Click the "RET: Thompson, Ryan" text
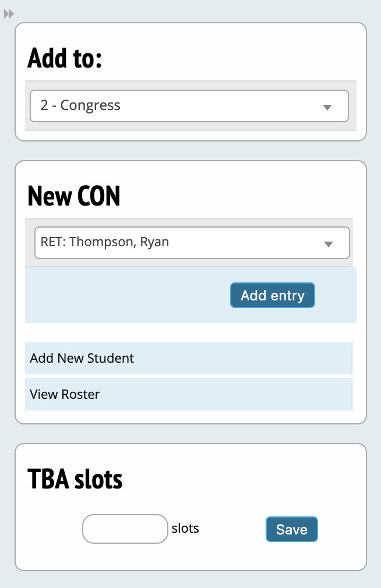The image size is (381, 588). point(105,242)
